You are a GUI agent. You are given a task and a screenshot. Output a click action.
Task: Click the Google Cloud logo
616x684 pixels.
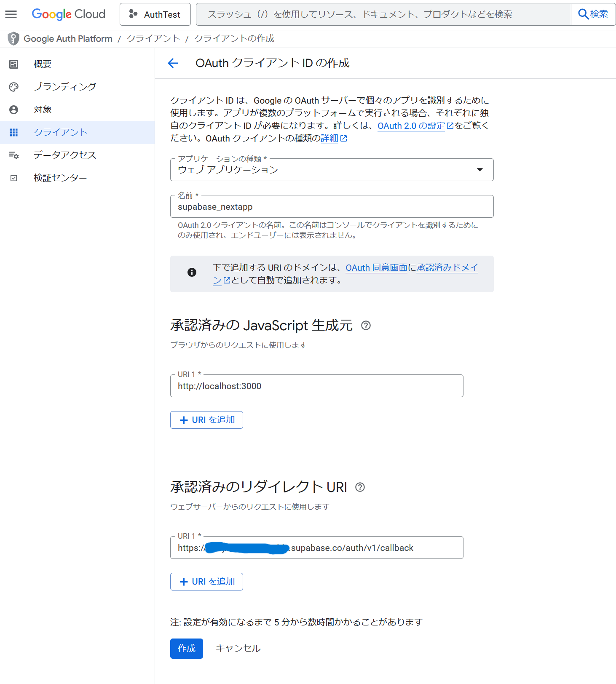click(69, 14)
